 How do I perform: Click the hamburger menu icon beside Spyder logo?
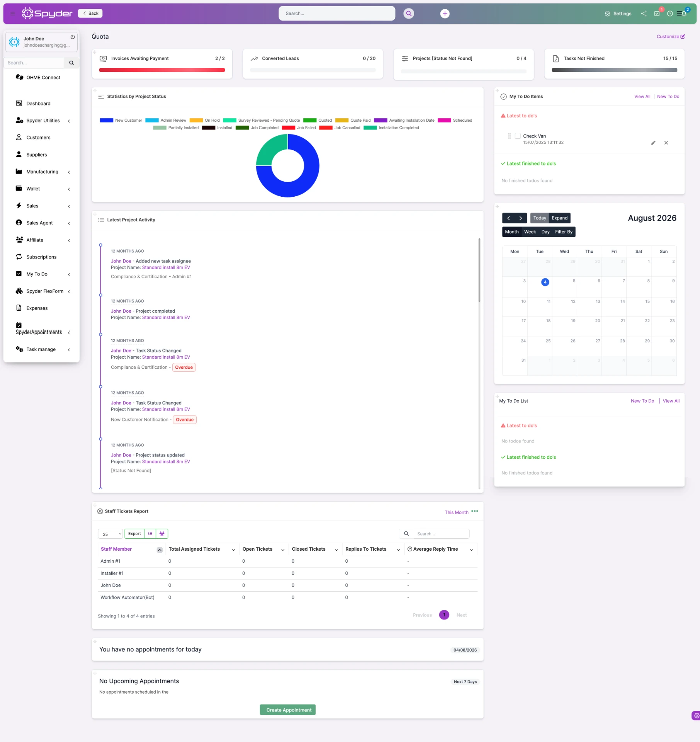coord(13,14)
